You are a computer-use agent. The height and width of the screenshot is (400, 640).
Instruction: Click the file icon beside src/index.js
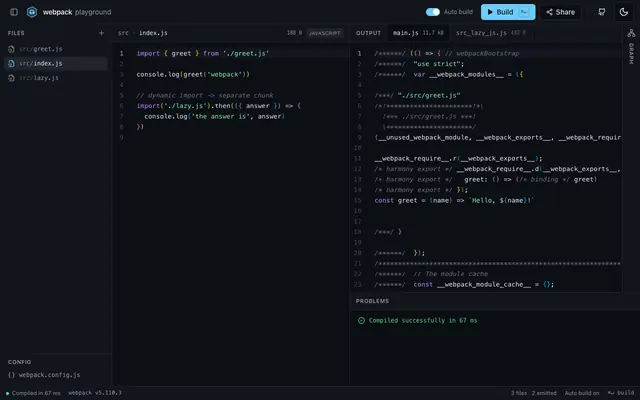[x=11, y=63]
